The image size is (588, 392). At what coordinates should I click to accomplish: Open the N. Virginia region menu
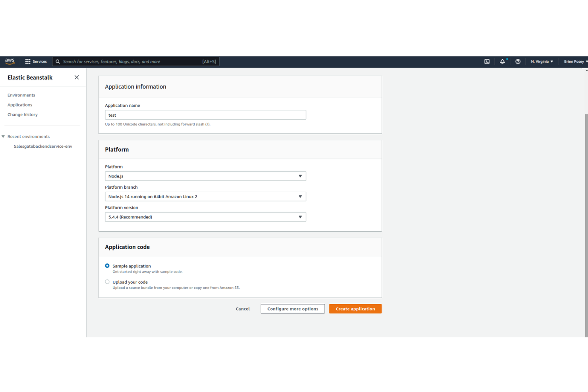click(542, 62)
